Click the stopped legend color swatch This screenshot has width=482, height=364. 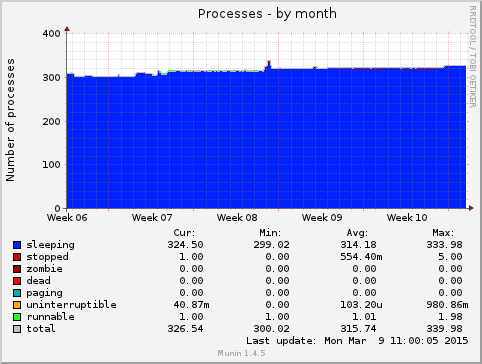pyautogui.click(x=17, y=257)
